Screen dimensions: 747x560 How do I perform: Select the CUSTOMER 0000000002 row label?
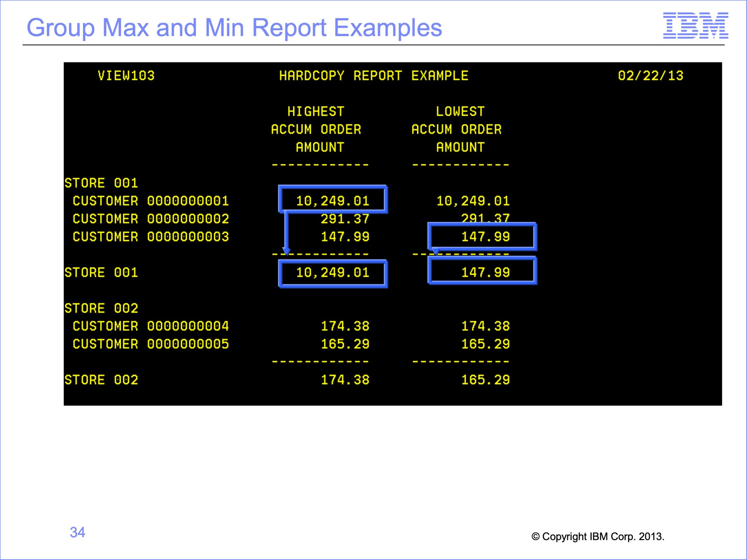click(151, 219)
